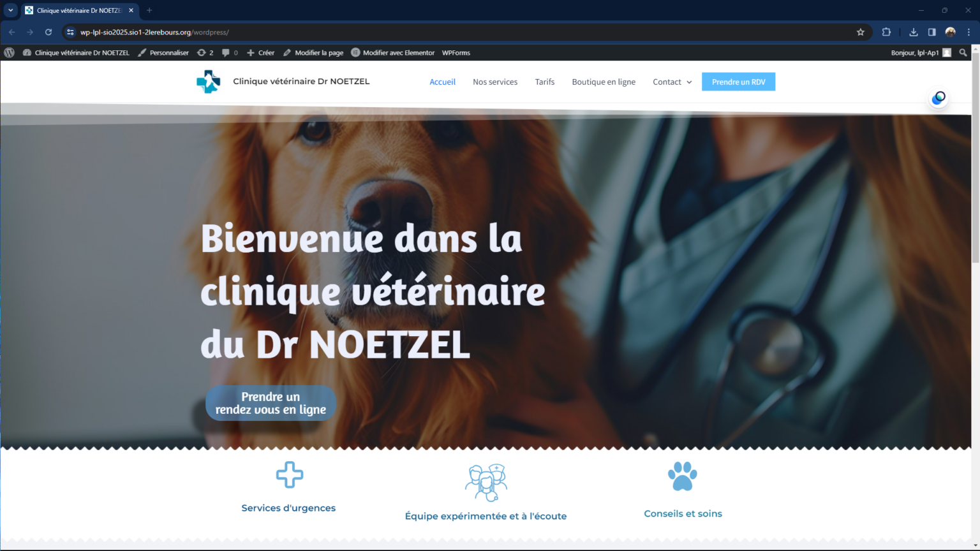980x551 pixels.
Task: Toggle the browser side panel
Action: (932, 32)
